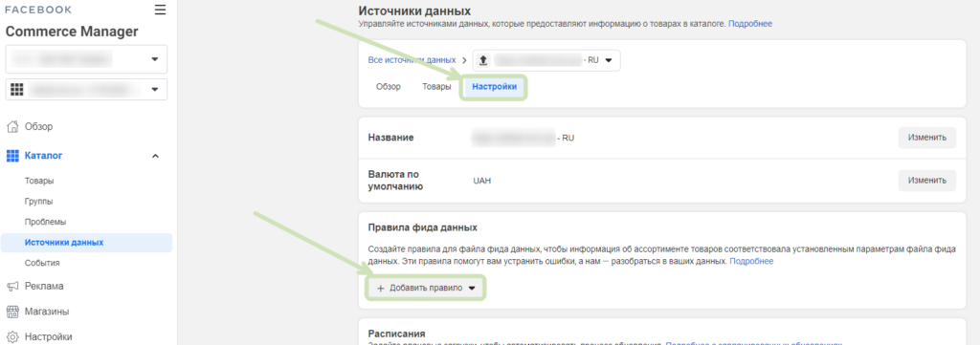The height and width of the screenshot is (345, 980).
Task: Open Группы in the sidebar
Action: click(x=38, y=202)
